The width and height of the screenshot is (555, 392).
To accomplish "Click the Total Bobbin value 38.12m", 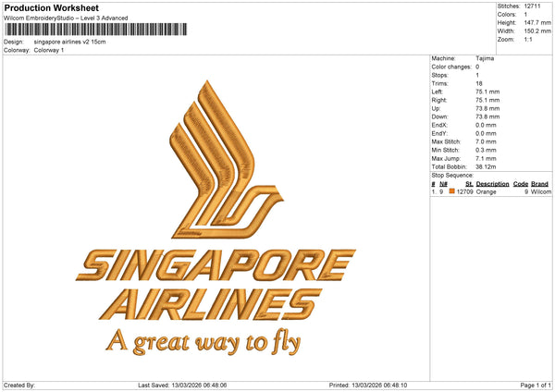I will coord(487,166).
